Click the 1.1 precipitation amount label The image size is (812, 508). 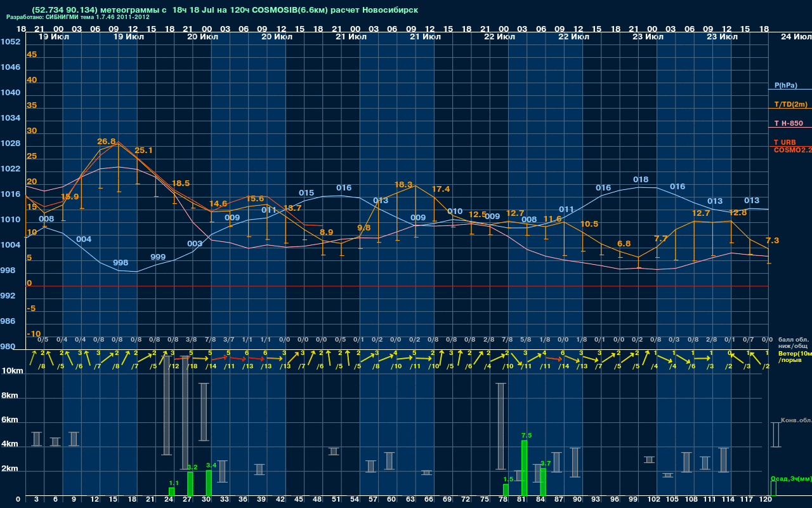pyautogui.click(x=174, y=483)
